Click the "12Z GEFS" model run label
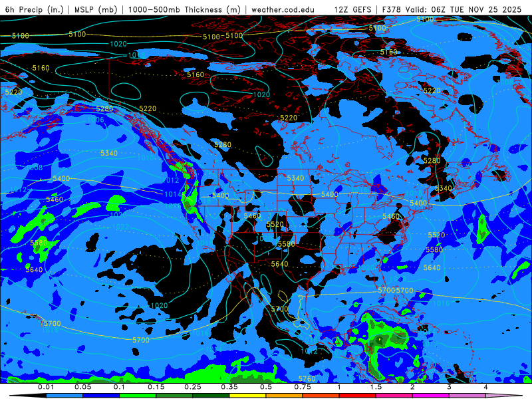 click(353, 9)
